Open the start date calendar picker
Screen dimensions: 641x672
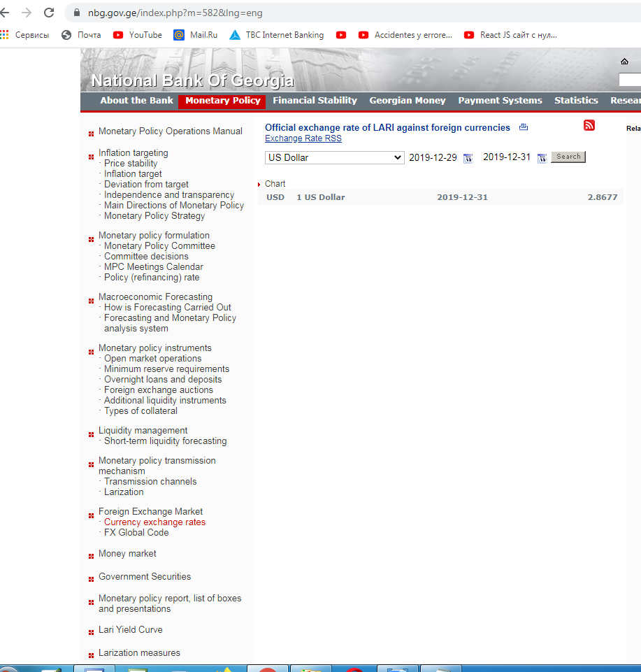point(468,158)
